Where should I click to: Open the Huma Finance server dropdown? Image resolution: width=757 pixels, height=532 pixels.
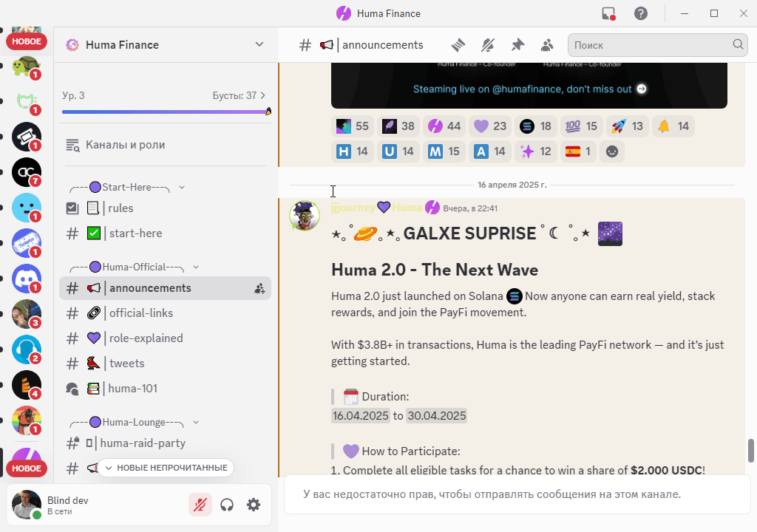pyautogui.click(x=259, y=44)
